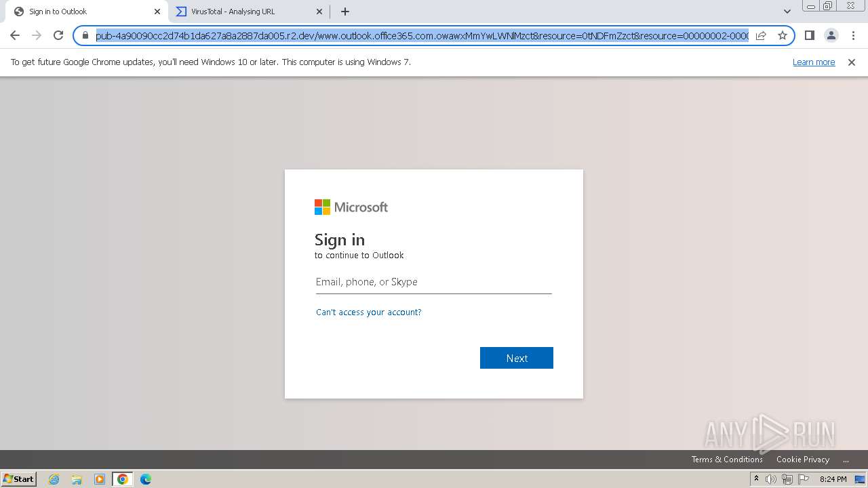Open the network connection tray icon
This screenshot has width=868, height=488.
coord(787,479)
